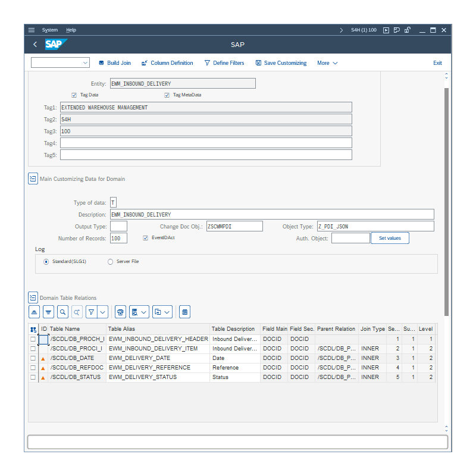
Task: Click the Print icon in the table toolbar
Action: point(120,311)
